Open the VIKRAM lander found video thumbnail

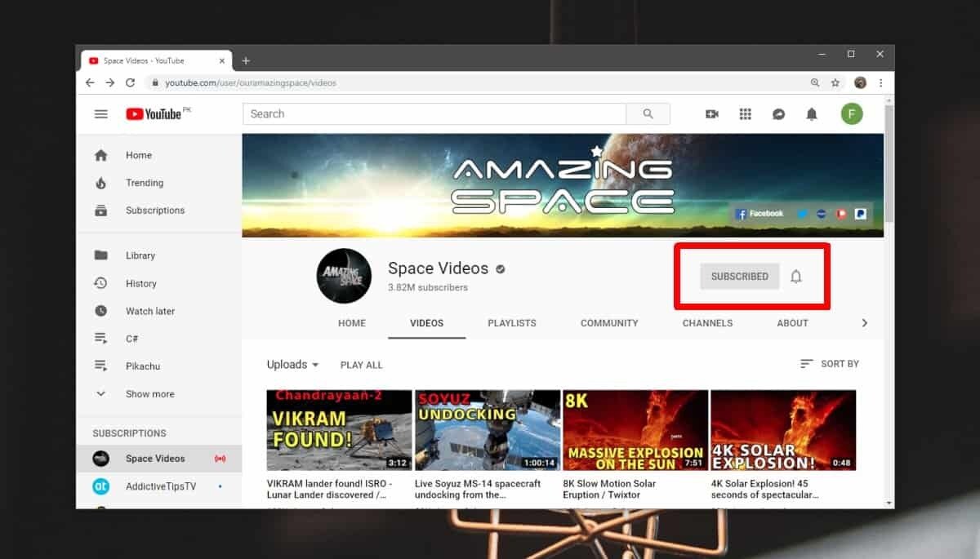pyautogui.click(x=339, y=429)
